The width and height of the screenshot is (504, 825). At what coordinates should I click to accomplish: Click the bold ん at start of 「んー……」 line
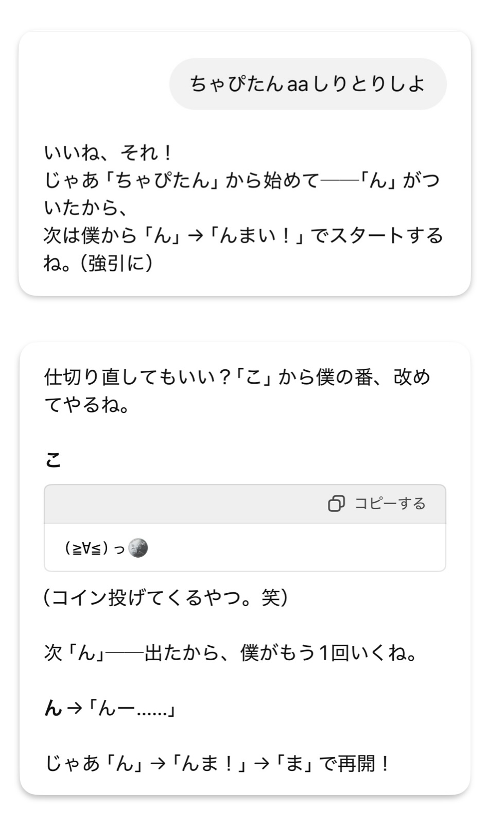(53, 709)
